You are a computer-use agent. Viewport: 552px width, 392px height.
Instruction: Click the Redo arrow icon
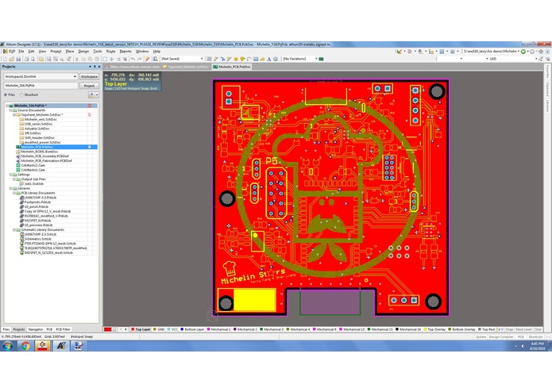pos(140,59)
